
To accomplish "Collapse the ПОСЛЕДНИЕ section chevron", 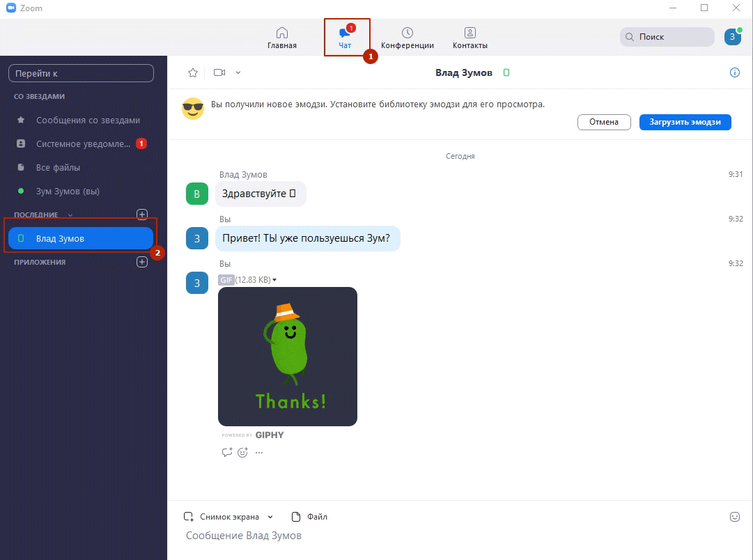I will [x=70, y=215].
